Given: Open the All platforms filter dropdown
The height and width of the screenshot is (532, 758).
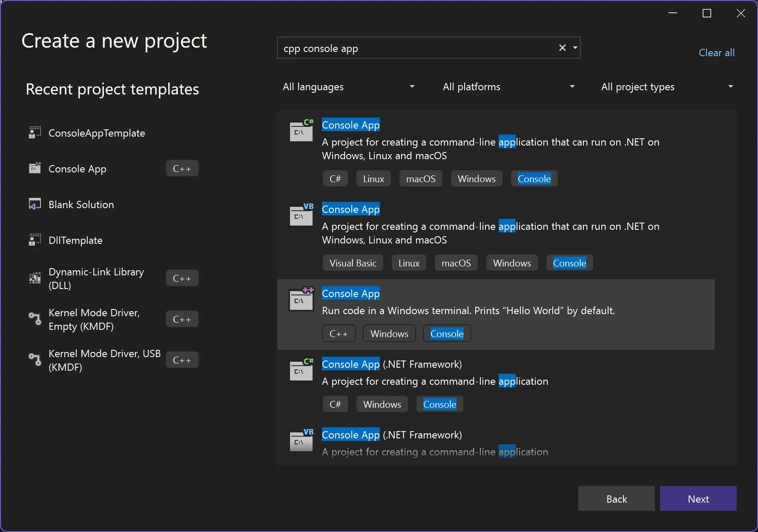Looking at the screenshot, I should 508,87.
